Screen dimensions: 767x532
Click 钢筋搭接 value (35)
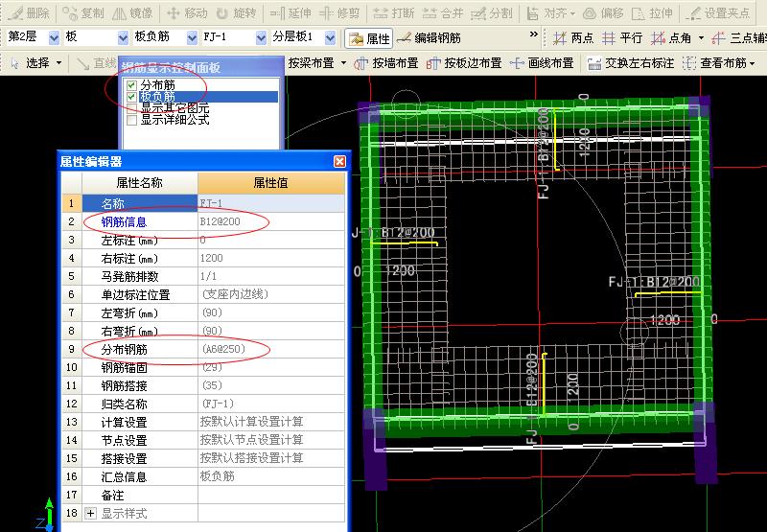(x=271, y=385)
